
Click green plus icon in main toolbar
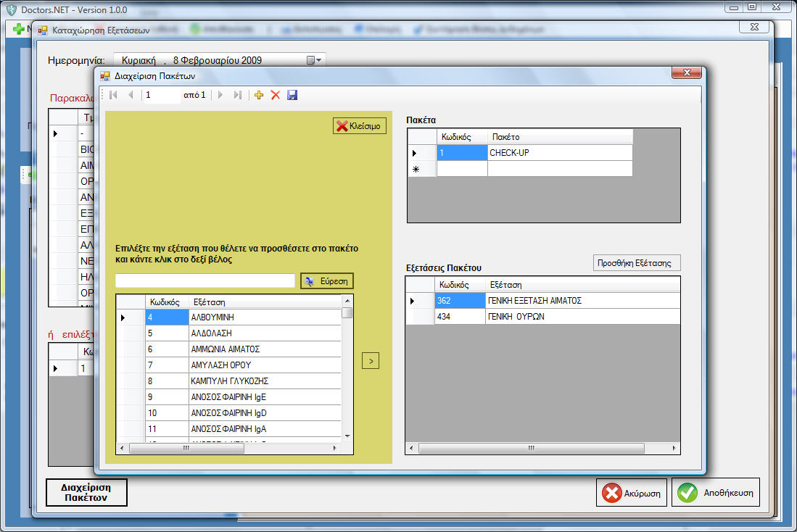click(18, 29)
